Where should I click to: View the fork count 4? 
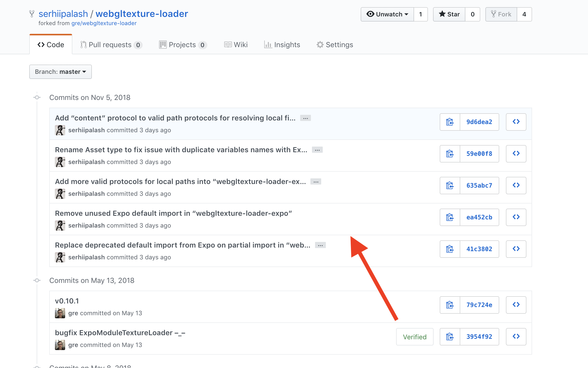(x=524, y=14)
